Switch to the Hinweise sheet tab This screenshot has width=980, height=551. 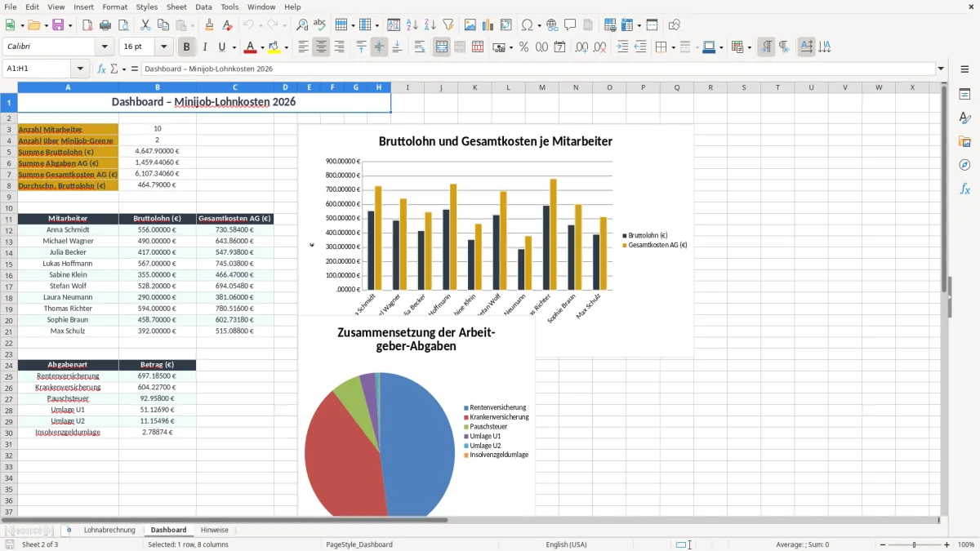click(x=215, y=530)
